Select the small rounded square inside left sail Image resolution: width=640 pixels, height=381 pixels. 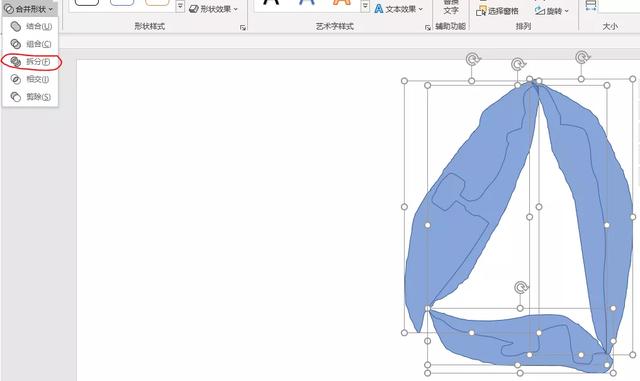point(449,192)
